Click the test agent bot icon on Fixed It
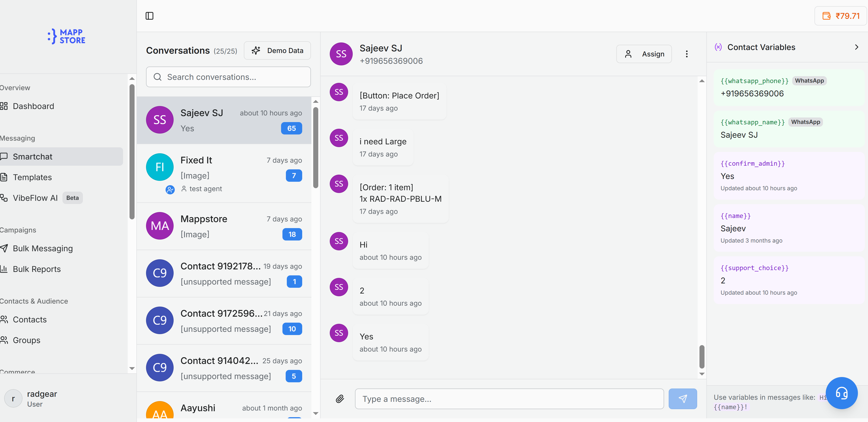The height and width of the screenshot is (422, 868). tap(170, 190)
